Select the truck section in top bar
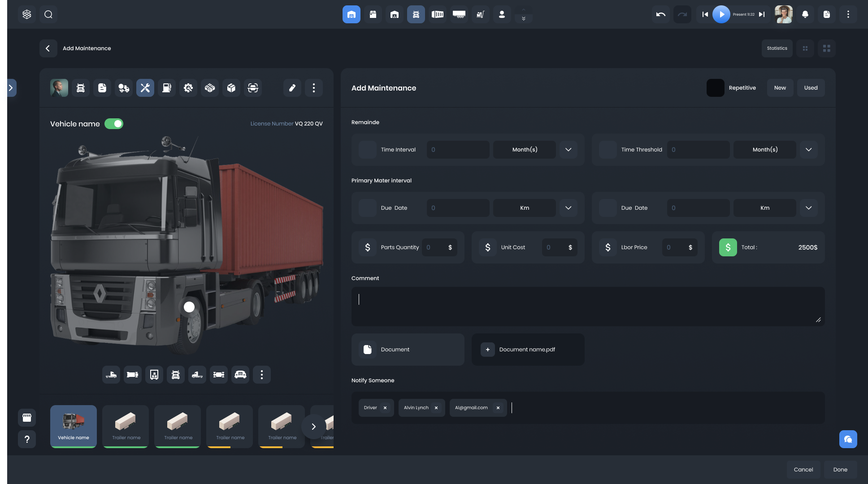This screenshot has height=484, width=868. pos(416,14)
